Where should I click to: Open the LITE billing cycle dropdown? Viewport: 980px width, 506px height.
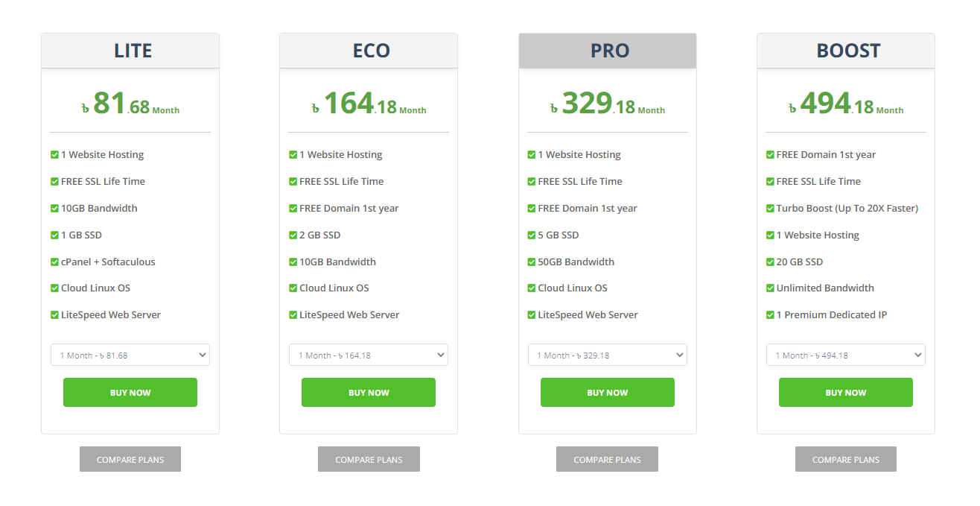[130, 355]
